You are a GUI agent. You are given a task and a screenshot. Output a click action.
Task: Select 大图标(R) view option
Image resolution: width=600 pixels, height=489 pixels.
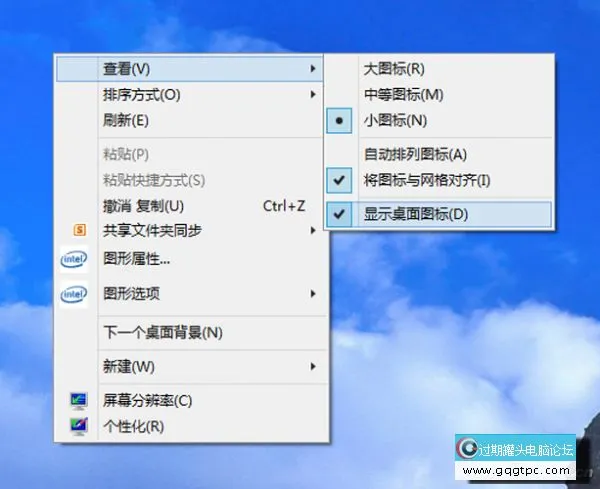(439, 69)
